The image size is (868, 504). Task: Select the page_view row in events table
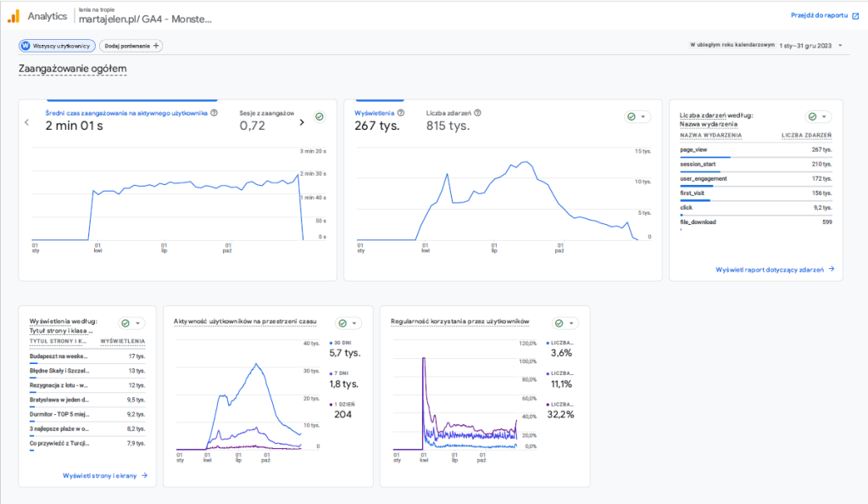(755, 150)
